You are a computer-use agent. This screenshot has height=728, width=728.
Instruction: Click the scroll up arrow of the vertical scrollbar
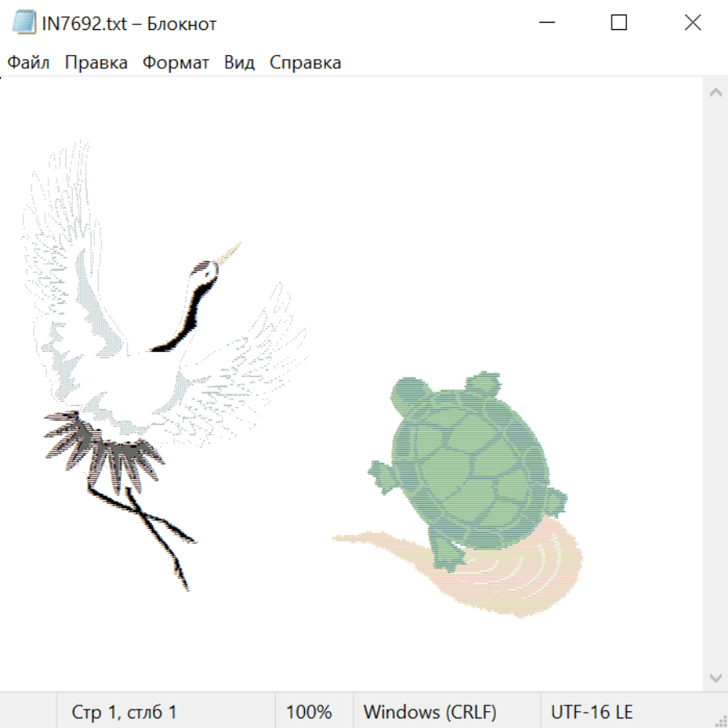tap(715, 92)
